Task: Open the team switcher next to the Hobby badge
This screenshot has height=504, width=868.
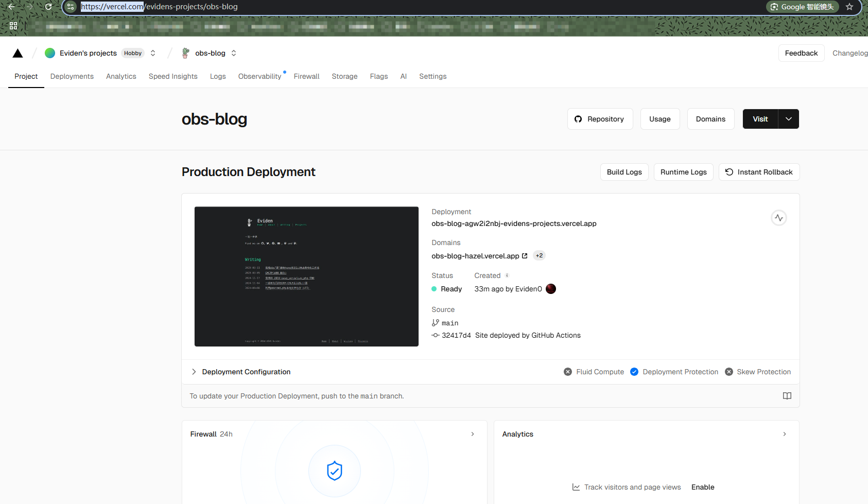Action: point(153,53)
